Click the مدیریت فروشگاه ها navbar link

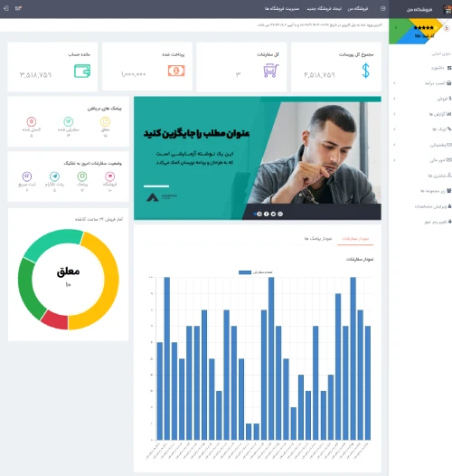(282, 8)
